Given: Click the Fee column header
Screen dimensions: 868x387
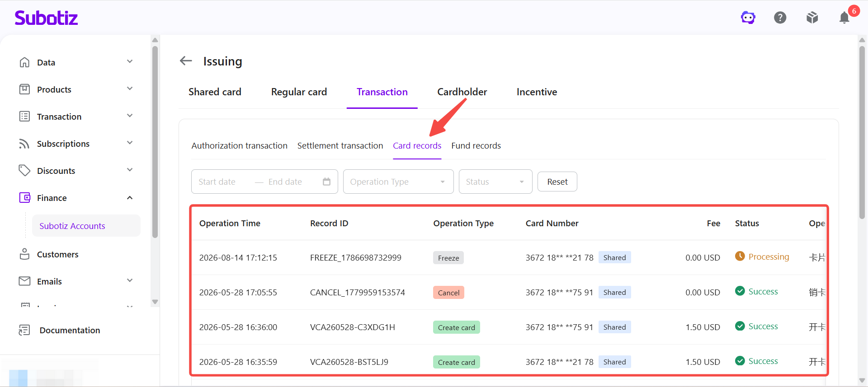Looking at the screenshot, I should pyautogui.click(x=713, y=224).
